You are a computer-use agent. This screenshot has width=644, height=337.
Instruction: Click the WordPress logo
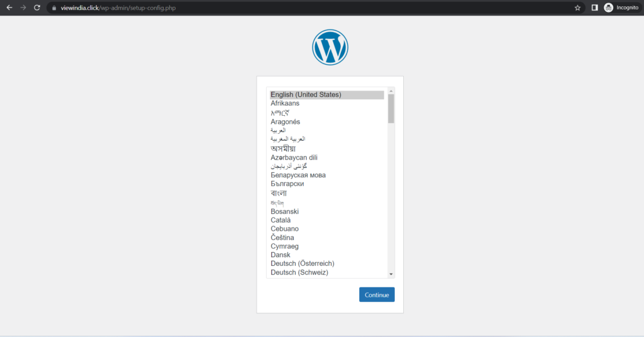pos(330,47)
